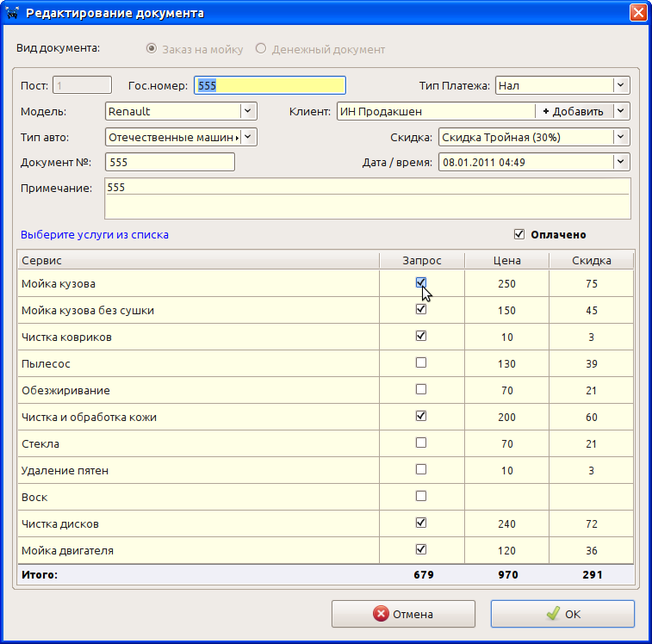652x644 pixels.
Task: Check the Воск service checkbox
Action: coord(421,496)
